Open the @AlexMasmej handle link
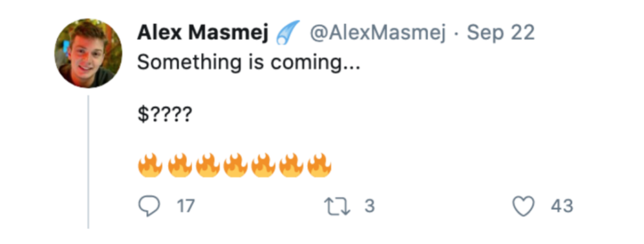 click(377, 33)
